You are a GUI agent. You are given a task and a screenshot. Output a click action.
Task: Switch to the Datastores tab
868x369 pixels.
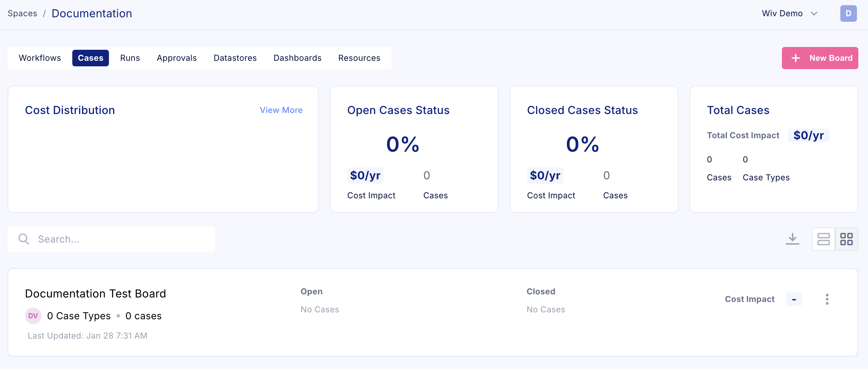point(235,58)
